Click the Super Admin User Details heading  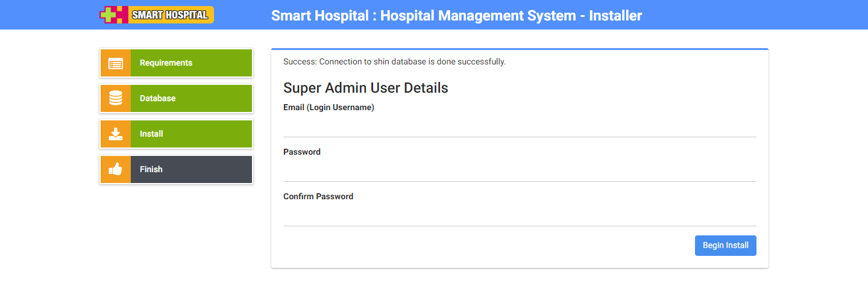coord(365,88)
